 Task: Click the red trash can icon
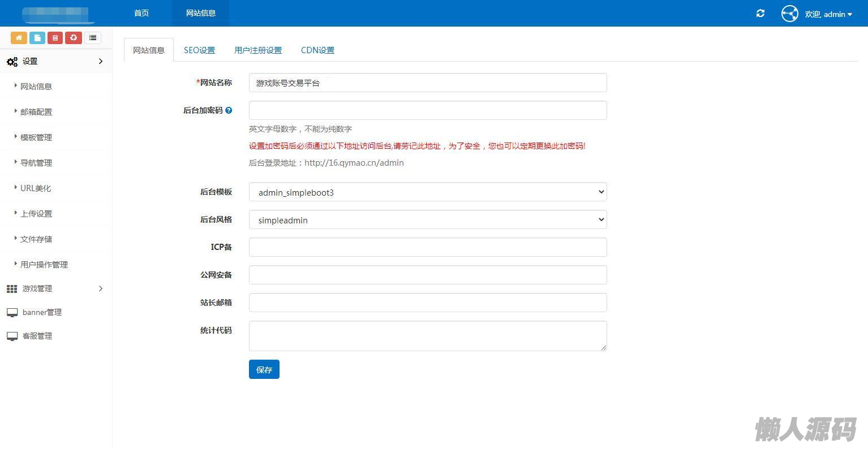(55, 38)
